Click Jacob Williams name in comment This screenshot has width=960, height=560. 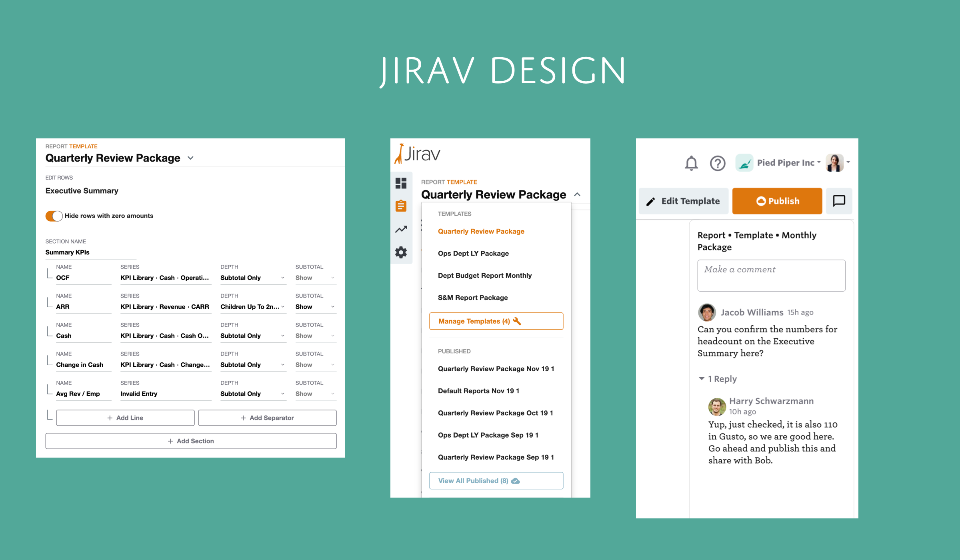(x=752, y=312)
